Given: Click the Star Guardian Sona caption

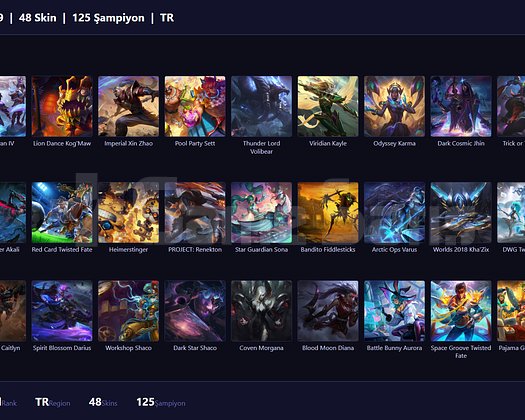Looking at the screenshot, I should pyautogui.click(x=261, y=250).
